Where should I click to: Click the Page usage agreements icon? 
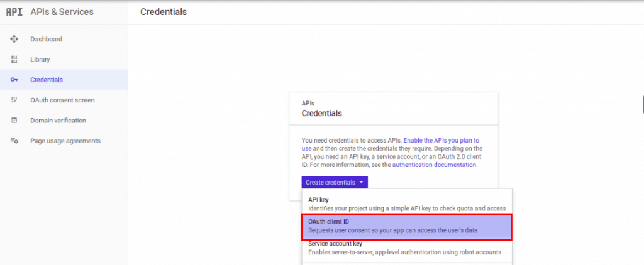(14, 141)
